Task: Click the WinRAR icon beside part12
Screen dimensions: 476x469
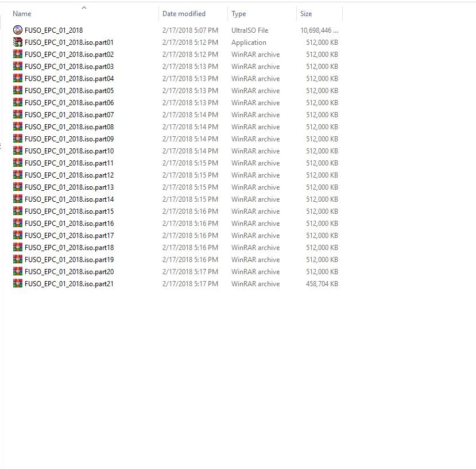Action: (18, 175)
